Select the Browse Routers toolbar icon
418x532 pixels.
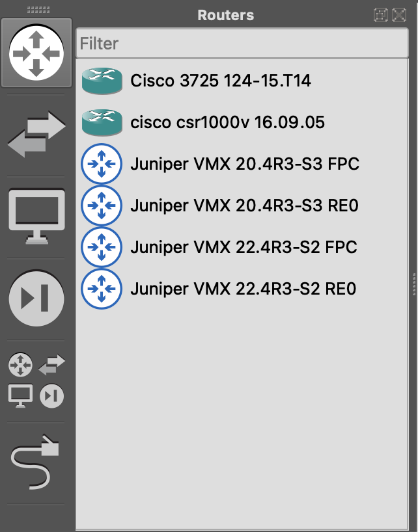[x=36, y=53]
